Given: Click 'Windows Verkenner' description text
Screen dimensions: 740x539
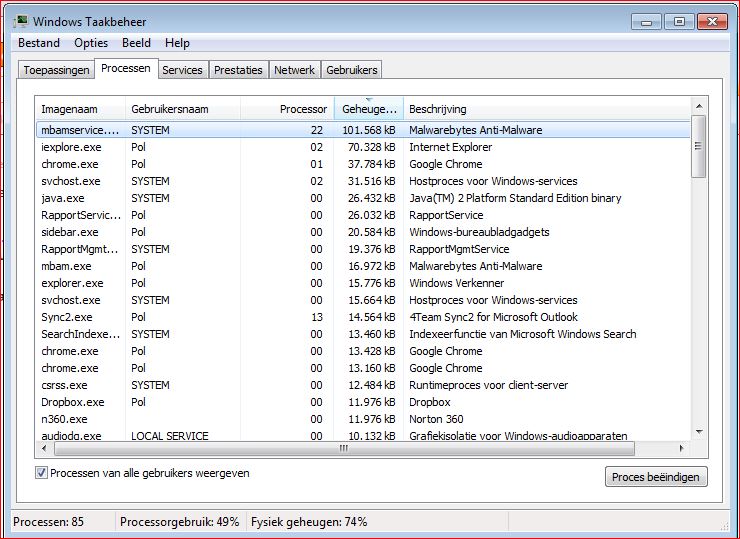Looking at the screenshot, I should [456, 283].
